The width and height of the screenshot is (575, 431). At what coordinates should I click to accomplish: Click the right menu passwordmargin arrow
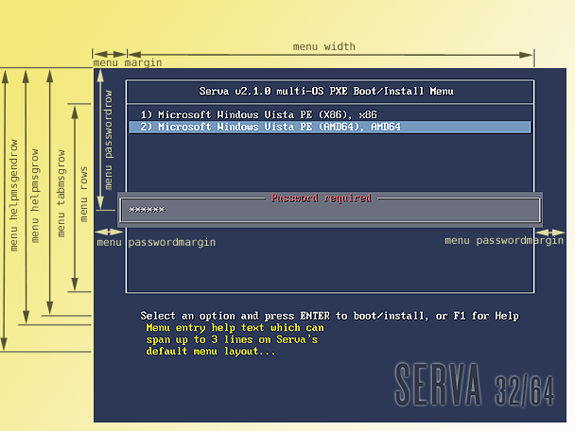point(550,233)
